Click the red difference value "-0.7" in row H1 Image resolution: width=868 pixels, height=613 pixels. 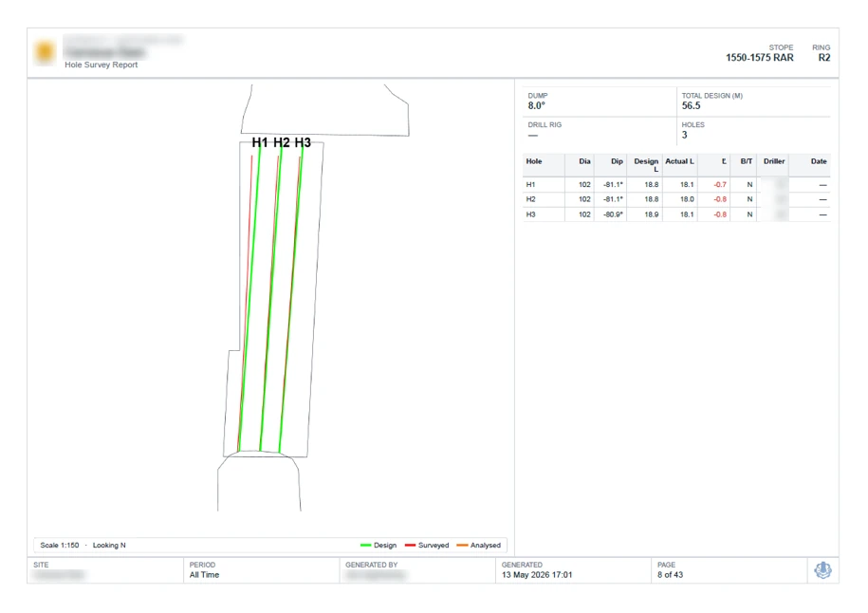click(x=720, y=185)
